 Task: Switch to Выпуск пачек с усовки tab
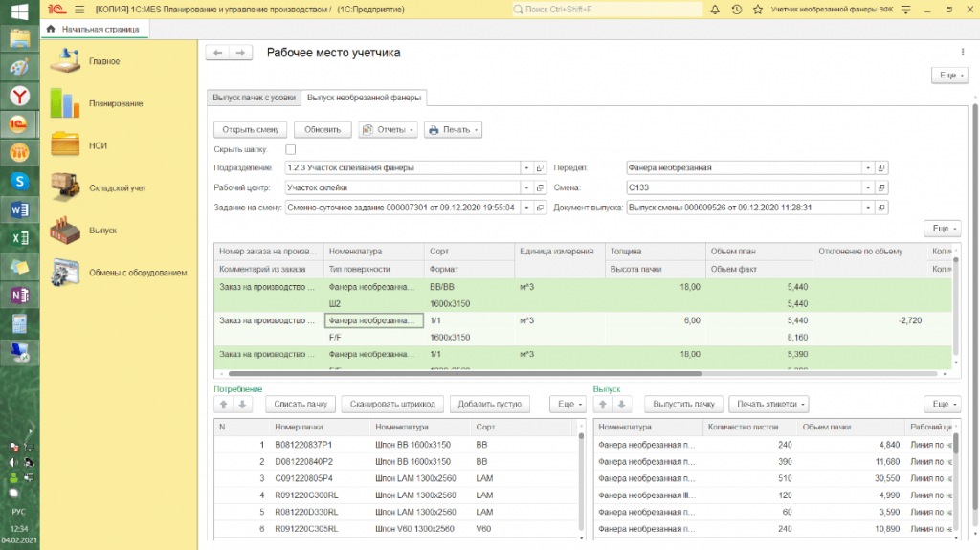[x=254, y=98]
